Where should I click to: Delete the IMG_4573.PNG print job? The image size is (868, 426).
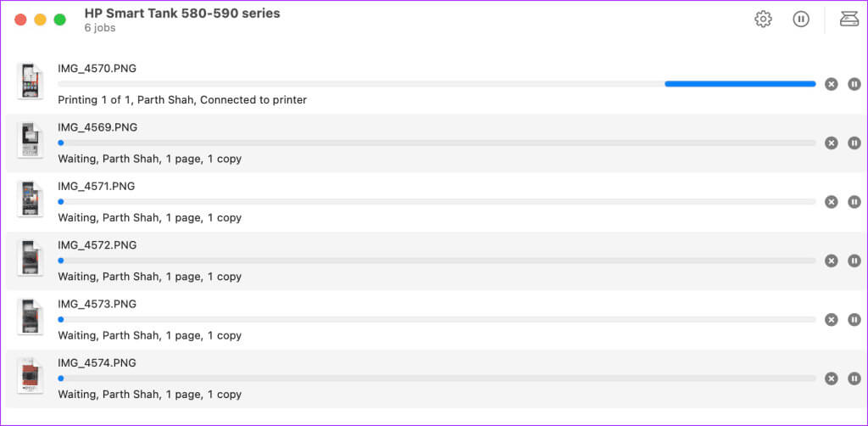pos(831,320)
